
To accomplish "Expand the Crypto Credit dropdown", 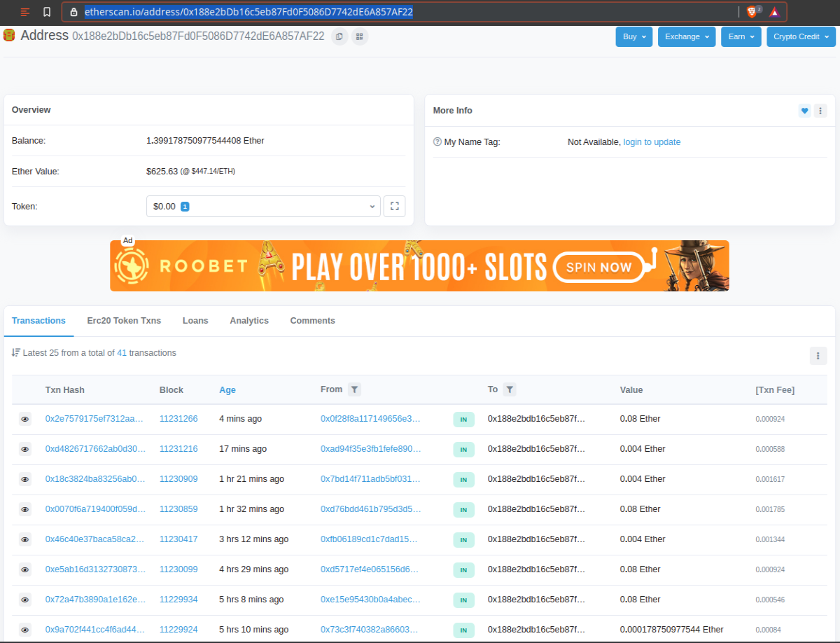I will (x=801, y=36).
